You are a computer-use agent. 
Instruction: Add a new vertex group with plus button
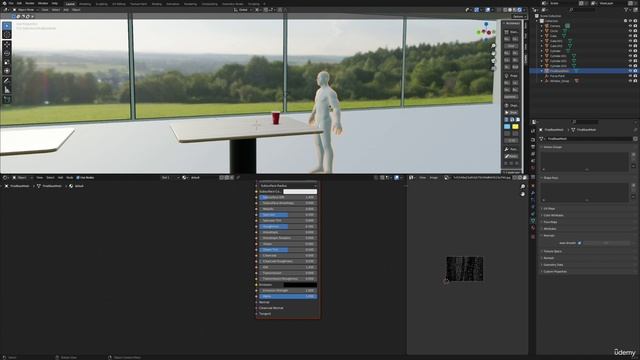coord(633,155)
